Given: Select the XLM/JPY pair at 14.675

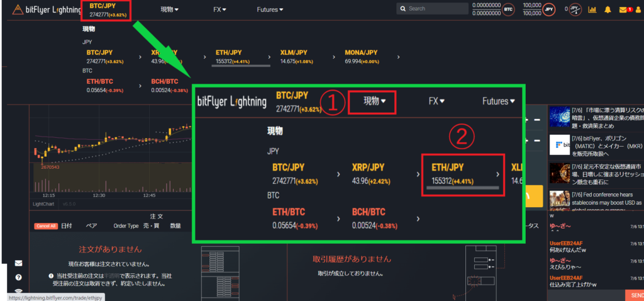Looking at the screenshot, I should tap(297, 57).
